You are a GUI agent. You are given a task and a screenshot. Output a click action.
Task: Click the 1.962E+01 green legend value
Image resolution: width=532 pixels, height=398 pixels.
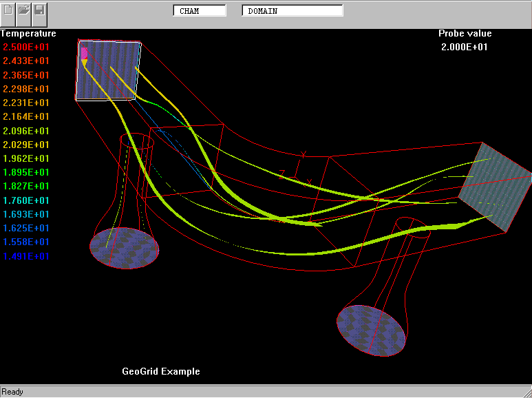click(x=26, y=158)
